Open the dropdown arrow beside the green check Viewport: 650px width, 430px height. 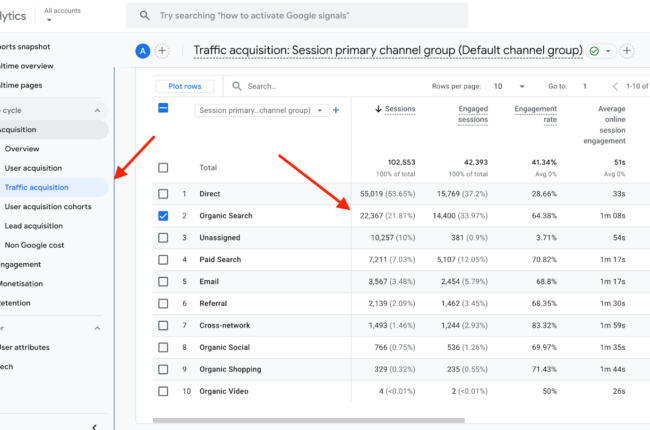point(608,51)
